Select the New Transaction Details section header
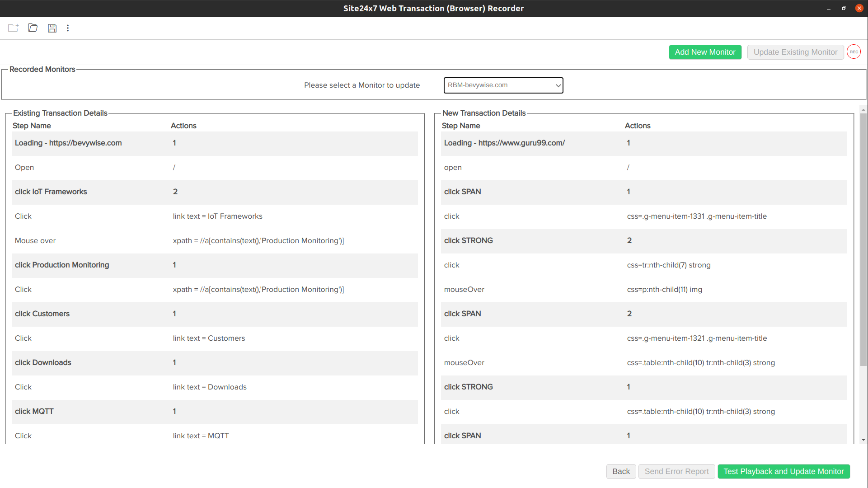Image resolution: width=868 pixels, height=488 pixels. [x=483, y=113]
